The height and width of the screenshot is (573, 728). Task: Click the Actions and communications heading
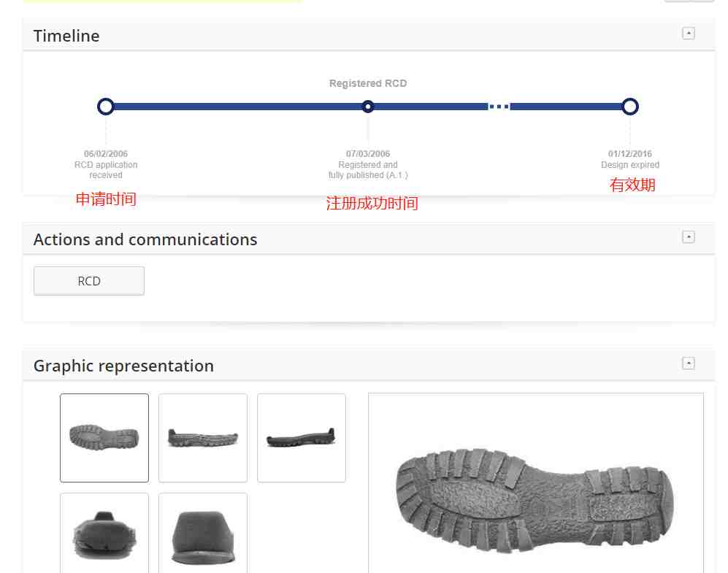[x=145, y=239]
